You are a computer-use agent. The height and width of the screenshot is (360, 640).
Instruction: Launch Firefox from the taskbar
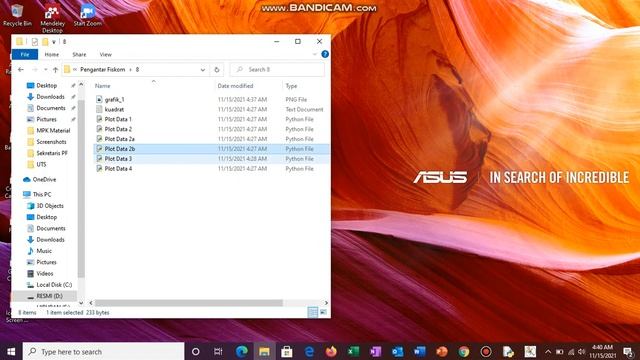[x=331, y=351]
